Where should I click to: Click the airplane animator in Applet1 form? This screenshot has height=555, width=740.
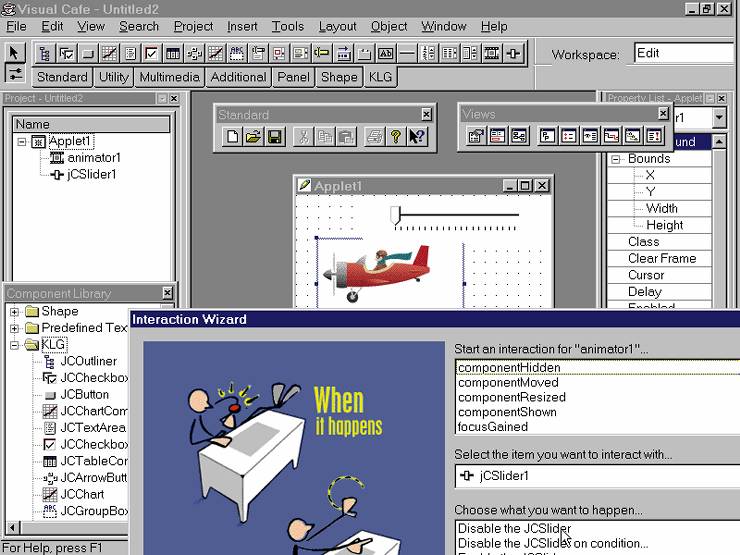(377, 273)
